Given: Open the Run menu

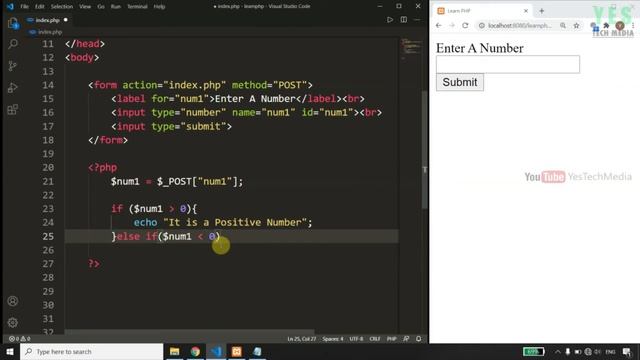Looking at the screenshot, I should click(116, 7).
